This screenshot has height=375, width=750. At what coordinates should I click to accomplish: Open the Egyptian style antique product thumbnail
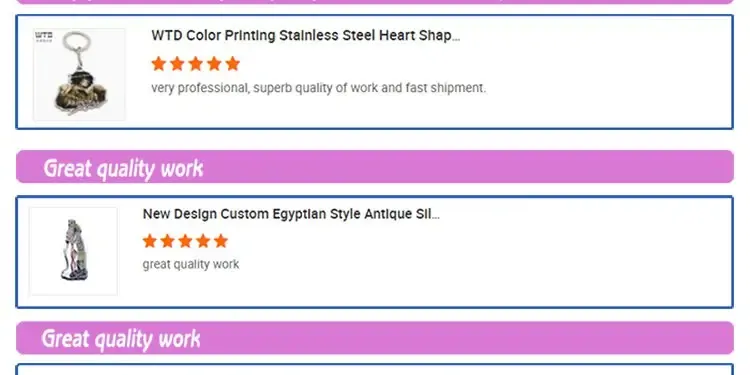[x=73, y=251]
